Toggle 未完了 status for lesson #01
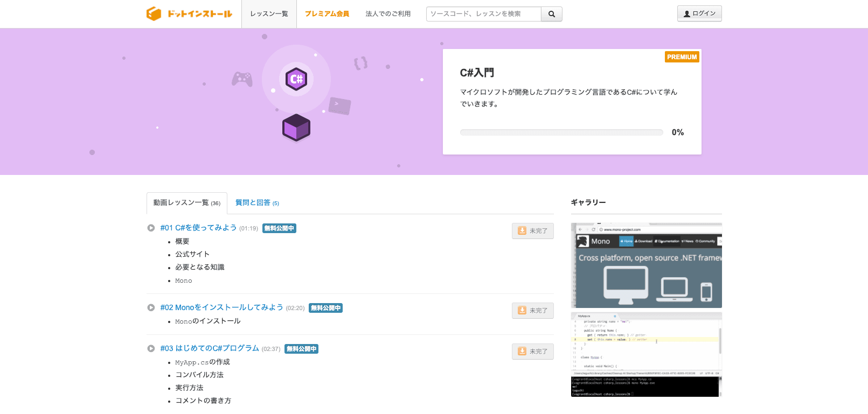Viewport: 868px width, 414px height. 532,231
